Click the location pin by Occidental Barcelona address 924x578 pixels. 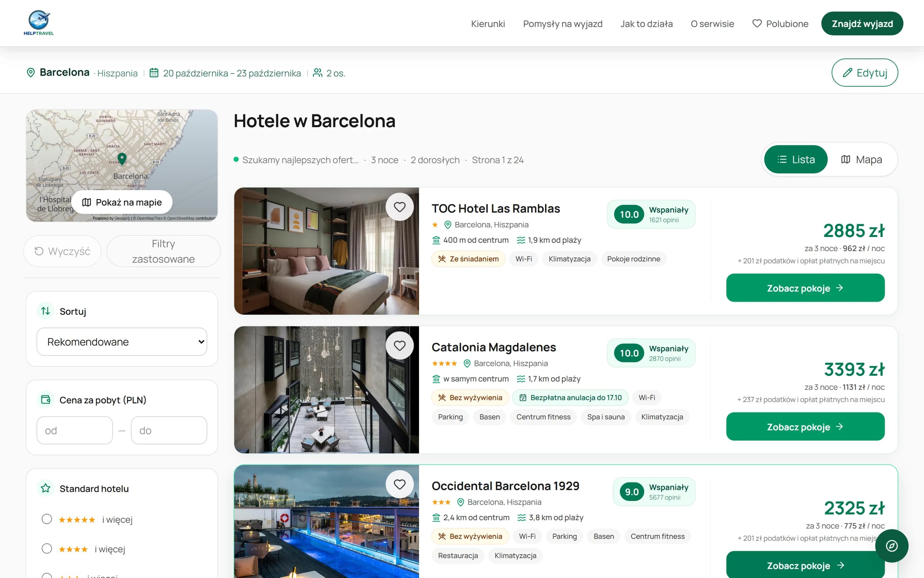(x=461, y=502)
